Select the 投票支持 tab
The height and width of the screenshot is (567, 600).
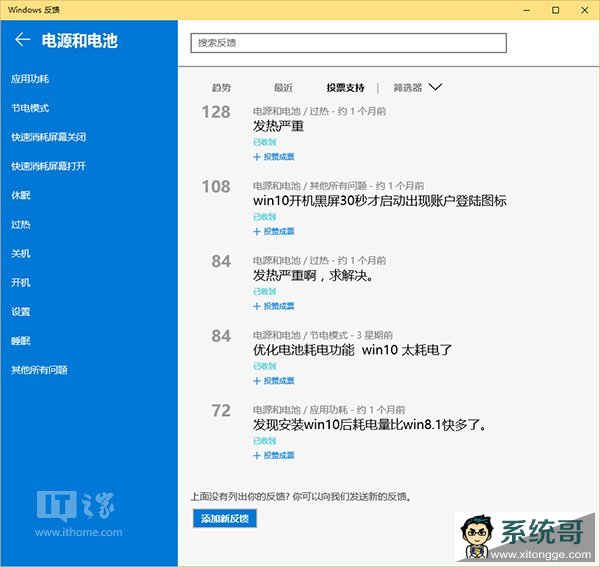[345, 88]
